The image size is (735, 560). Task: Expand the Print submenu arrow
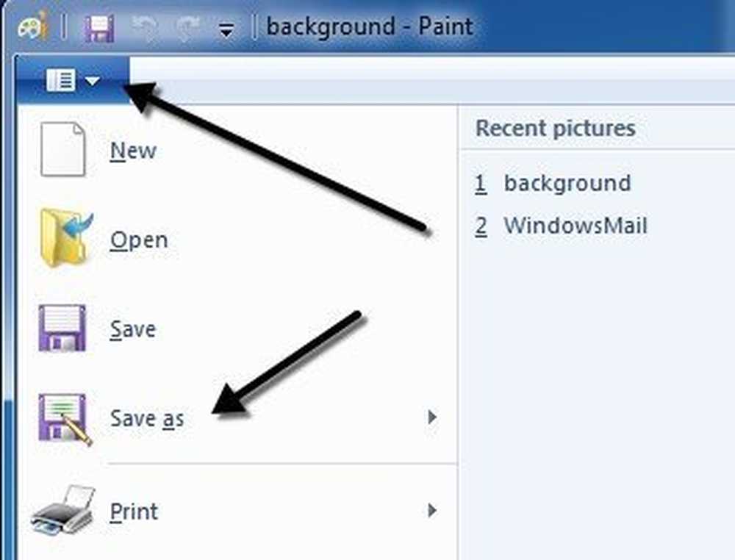432,510
